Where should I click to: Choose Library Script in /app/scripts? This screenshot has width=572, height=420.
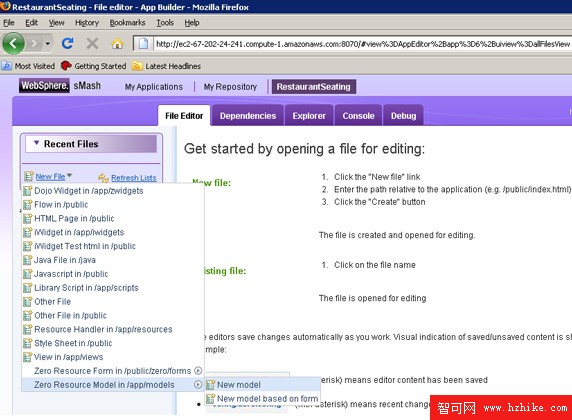pos(86,288)
